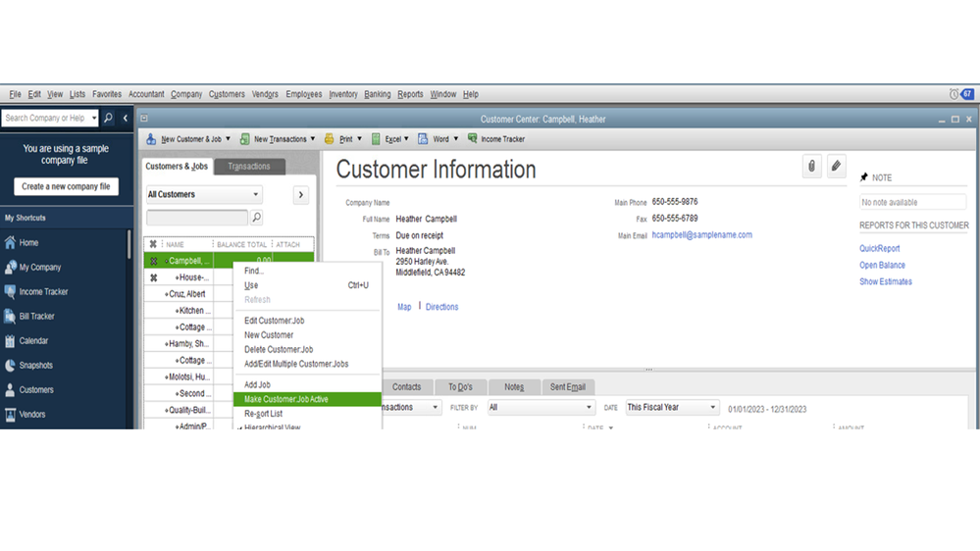Open the Notes tab
The width and height of the screenshot is (980, 551).
click(x=514, y=386)
